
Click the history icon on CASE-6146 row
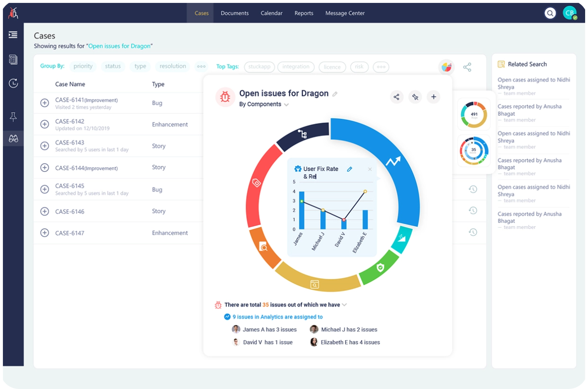473,211
